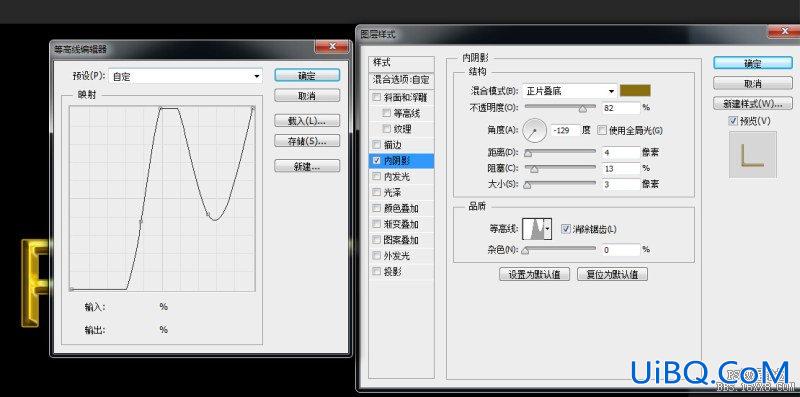
Task: Toggle the 预览(V) checkbox
Action: coord(733,121)
